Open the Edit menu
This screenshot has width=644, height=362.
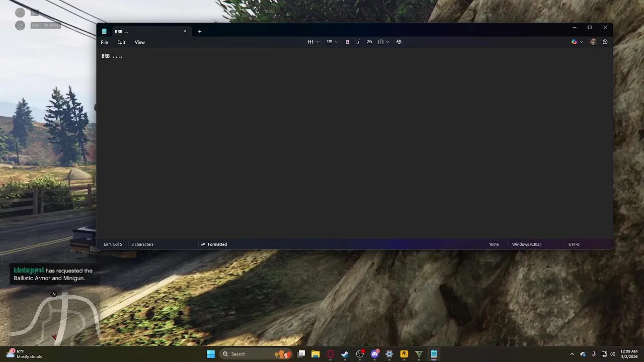click(121, 42)
